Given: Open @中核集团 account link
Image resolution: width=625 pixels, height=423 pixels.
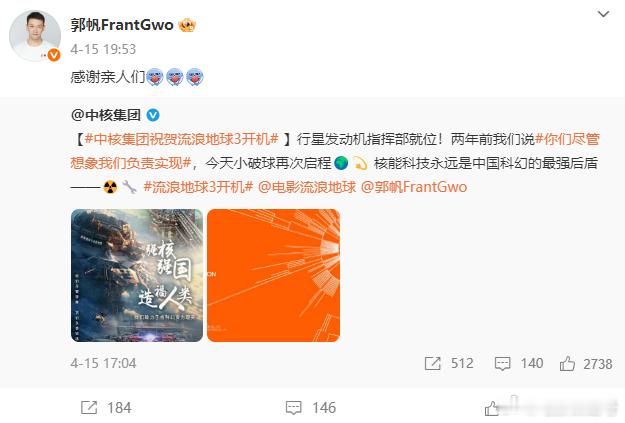Looking at the screenshot, I should (x=106, y=115).
